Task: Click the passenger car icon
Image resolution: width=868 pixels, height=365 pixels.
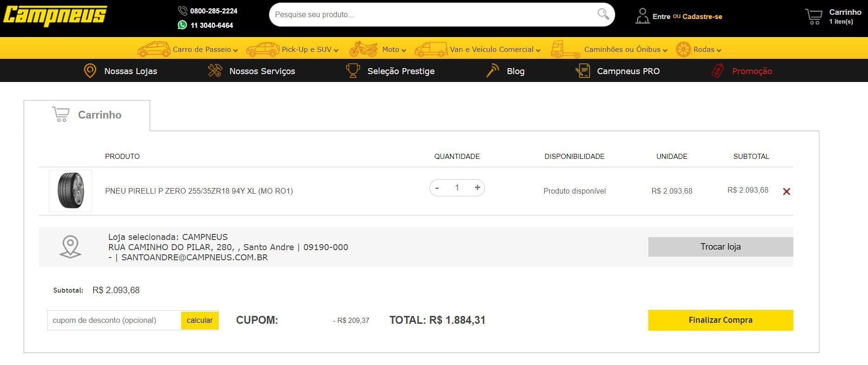Action: tap(154, 49)
